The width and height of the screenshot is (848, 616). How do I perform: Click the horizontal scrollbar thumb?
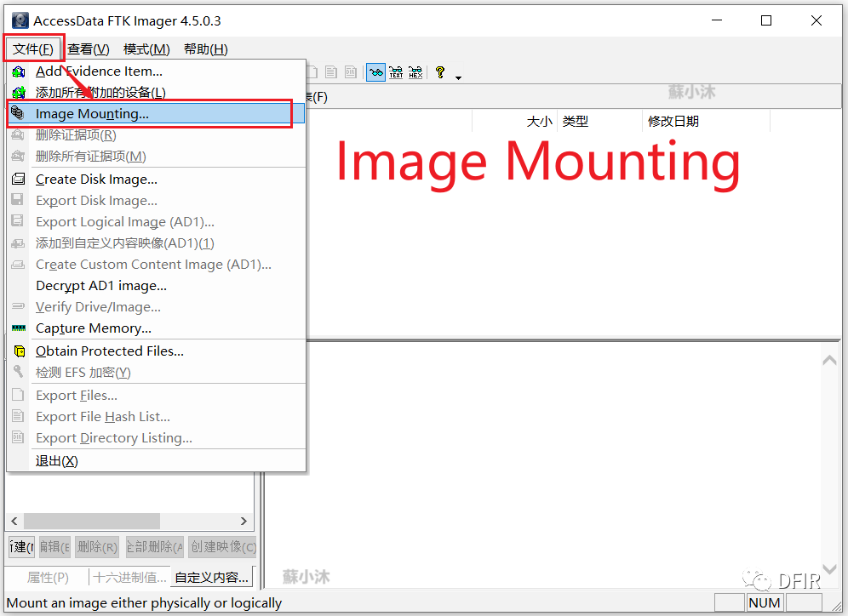click(92, 521)
